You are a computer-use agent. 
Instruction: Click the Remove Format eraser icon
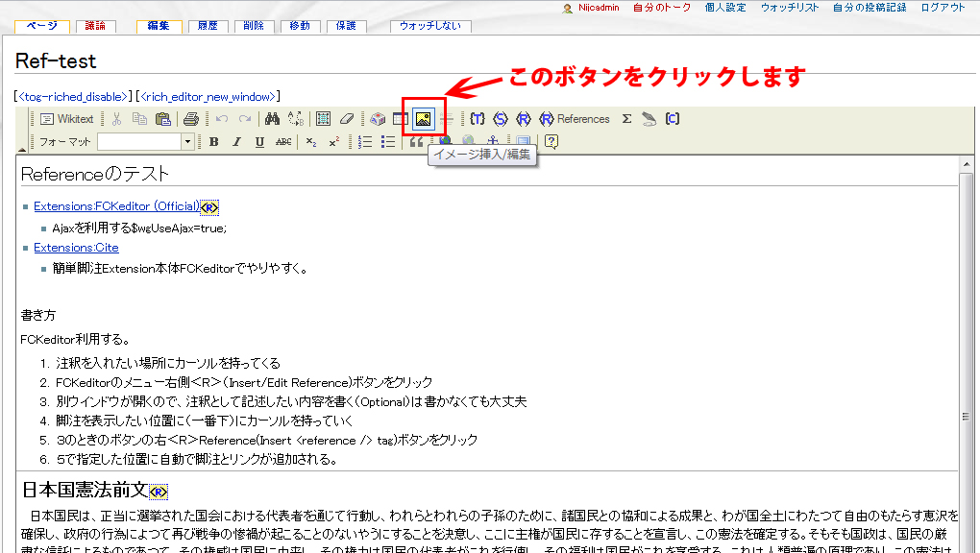coord(347,119)
